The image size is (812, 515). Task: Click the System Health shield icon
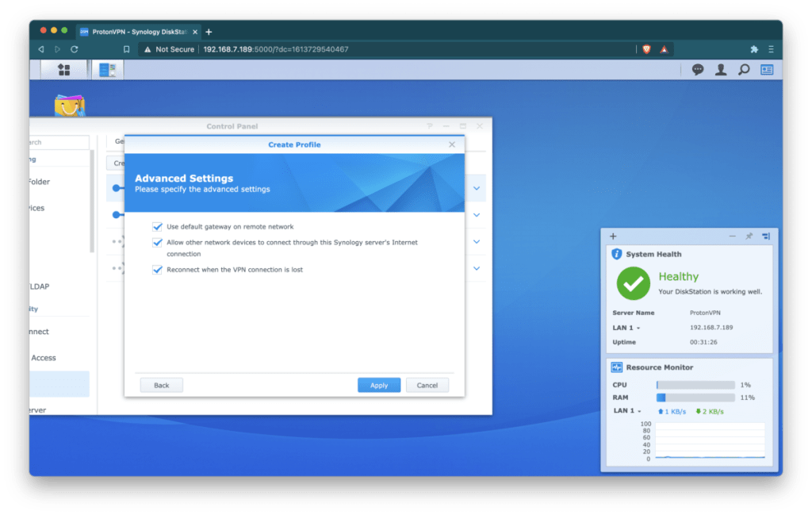(616, 254)
